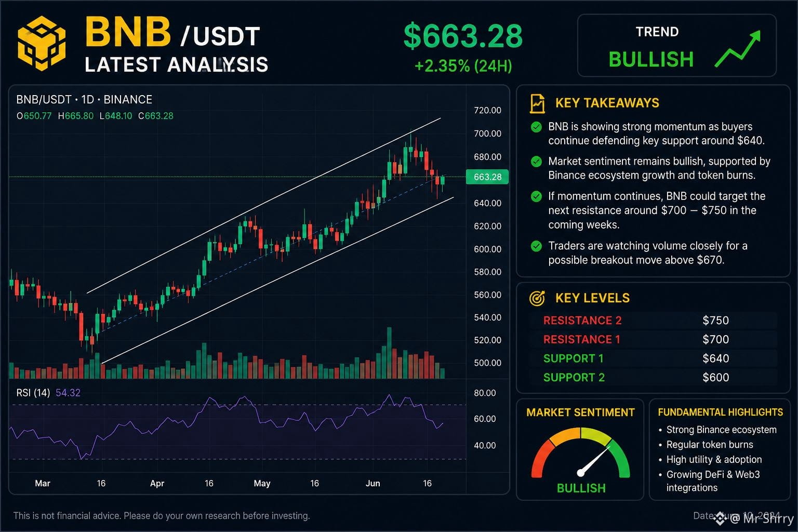Click the $640 support value in Key Levels

[x=715, y=358]
